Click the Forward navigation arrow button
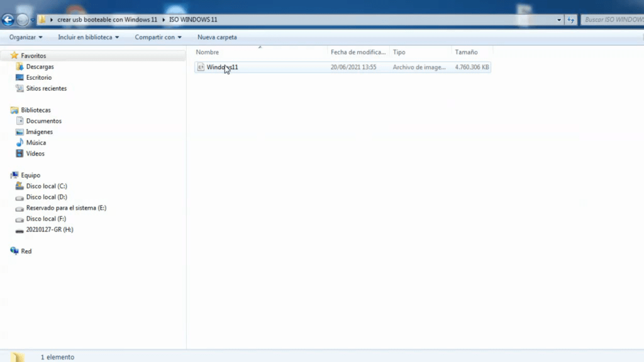This screenshot has height=362, width=644. pos(23,19)
